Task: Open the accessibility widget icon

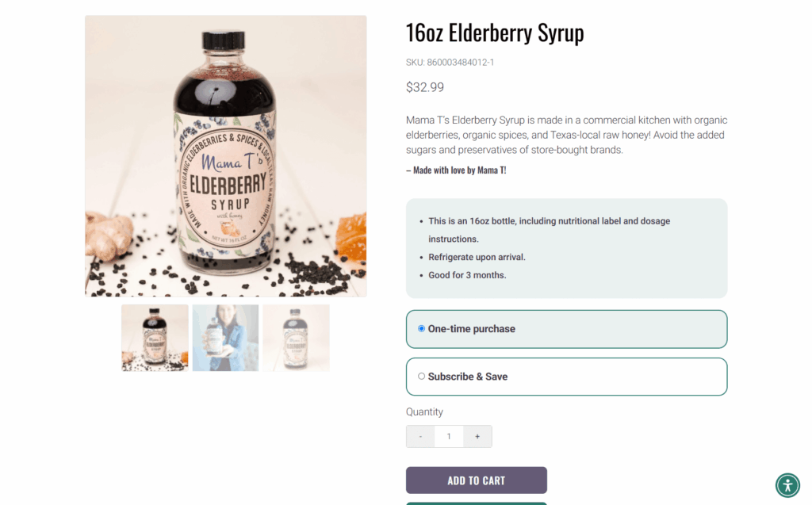Action: pos(787,484)
